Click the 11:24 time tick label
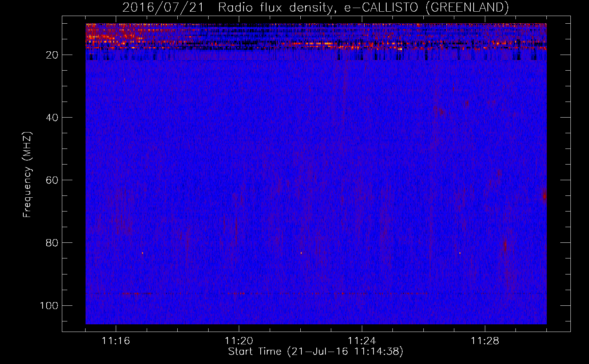This screenshot has width=589, height=364. point(362,341)
